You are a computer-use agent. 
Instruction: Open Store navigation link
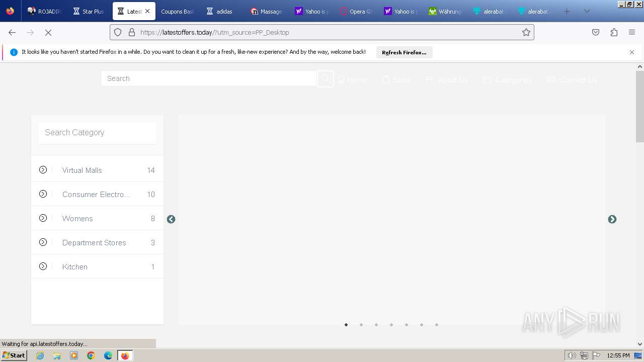tap(396, 79)
